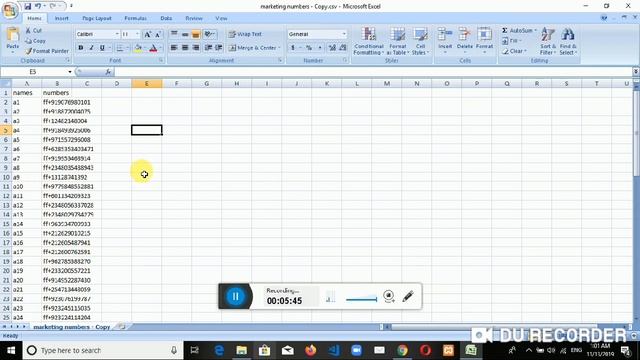640x360 pixels.
Task: Adjust the recorder volume slider
Action: click(361, 300)
